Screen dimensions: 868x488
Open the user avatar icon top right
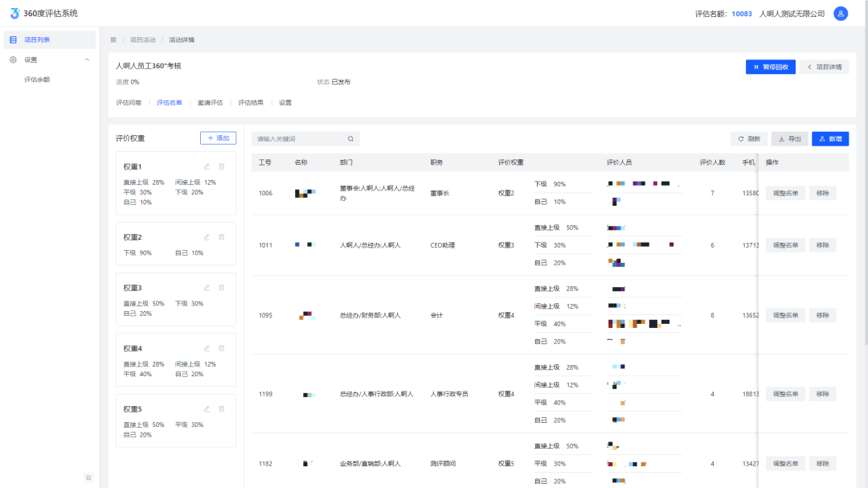tap(841, 13)
